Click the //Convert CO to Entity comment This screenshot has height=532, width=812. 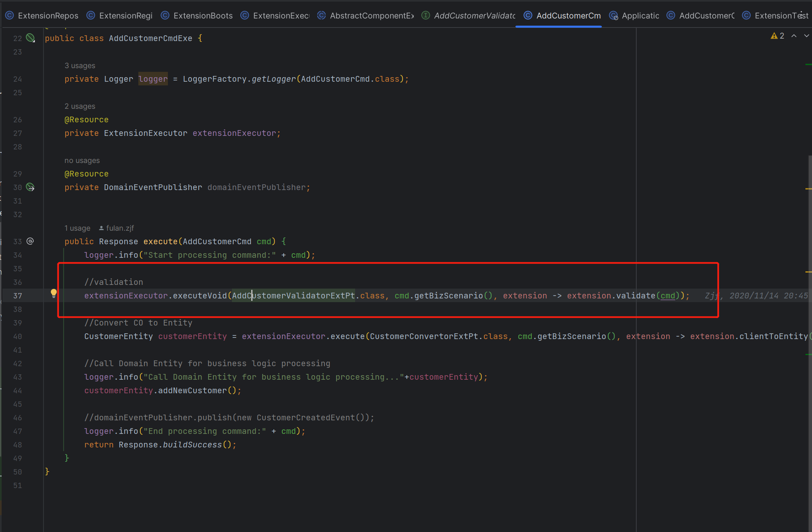coord(138,323)
